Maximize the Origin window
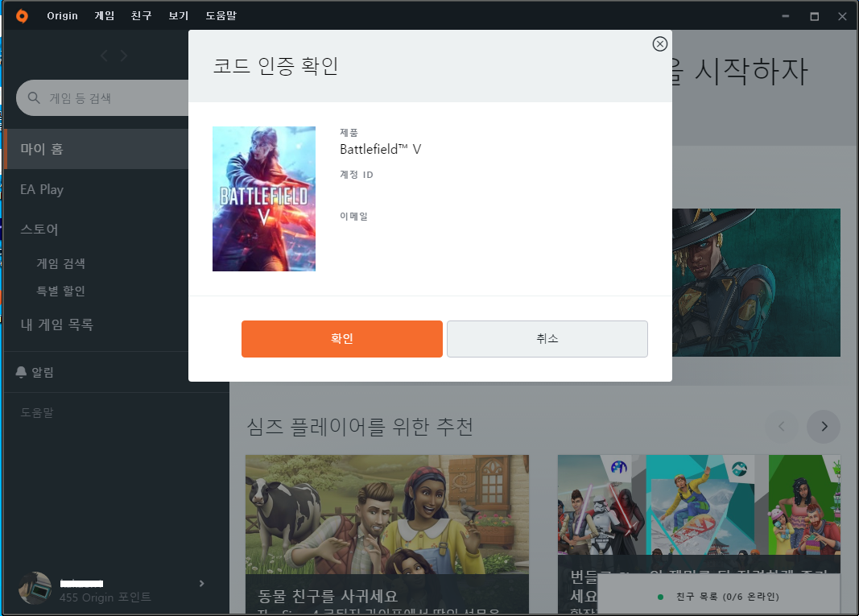Screen dimensions: 859x616 pos(815,16)
